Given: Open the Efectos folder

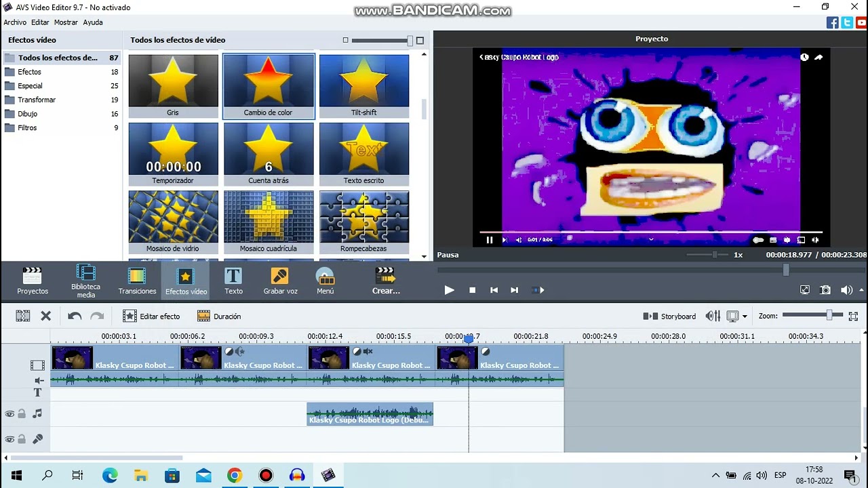Looking at the screenshot, I should [61, 72].
